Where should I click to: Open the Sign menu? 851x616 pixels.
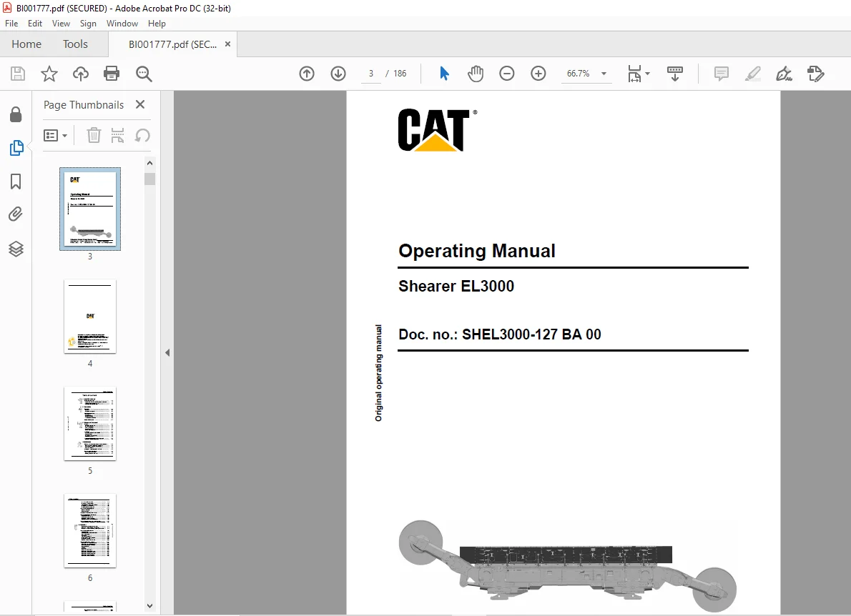point(88,24)
